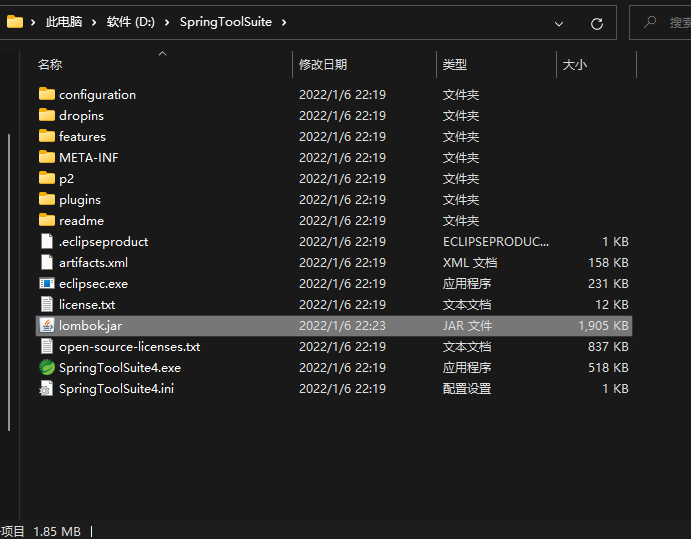The width and height of the screenshot is (691, 539).
Task: Select the license.txt file name
Action: pyautogui.click(x=87, y=305)
